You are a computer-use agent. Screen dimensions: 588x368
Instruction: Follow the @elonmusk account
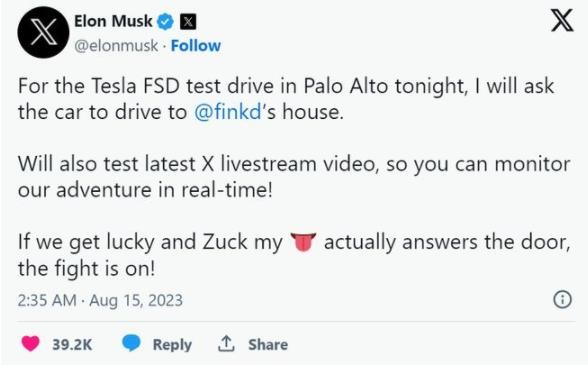196,46
